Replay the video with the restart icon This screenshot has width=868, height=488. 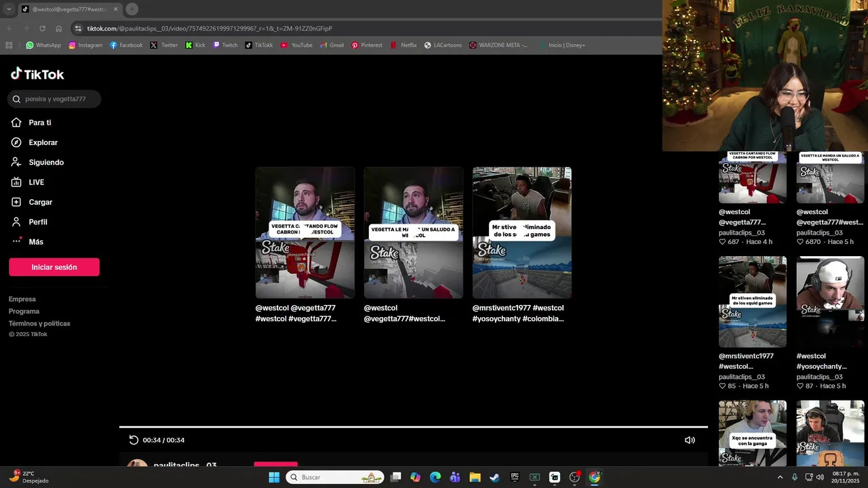tap(134, 440)
